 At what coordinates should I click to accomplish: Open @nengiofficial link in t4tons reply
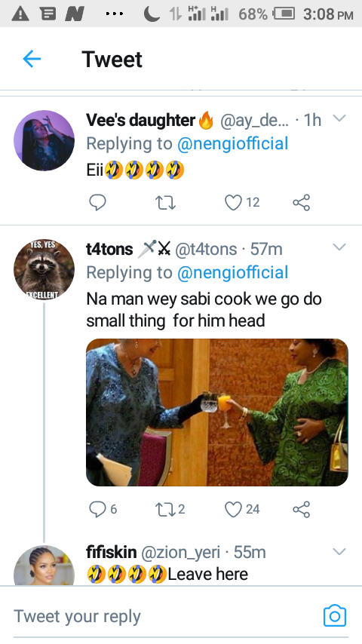(232, 273)
